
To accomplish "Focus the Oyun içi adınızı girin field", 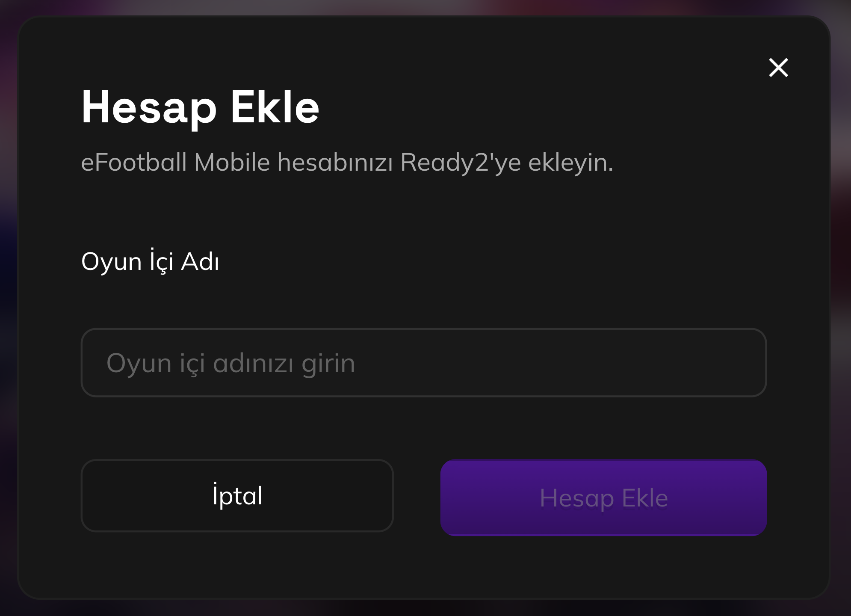I will click(424, 363).
